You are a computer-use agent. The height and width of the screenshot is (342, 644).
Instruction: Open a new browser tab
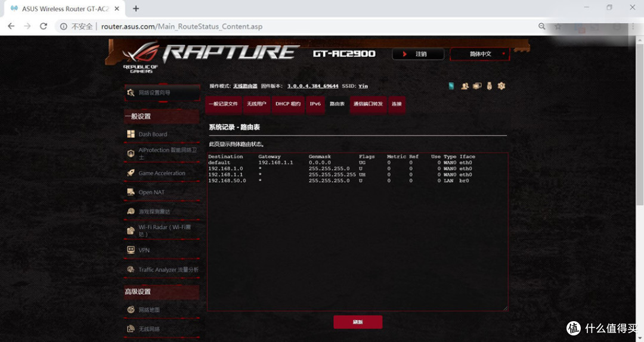pyautogui.click(x=136, y=8)
